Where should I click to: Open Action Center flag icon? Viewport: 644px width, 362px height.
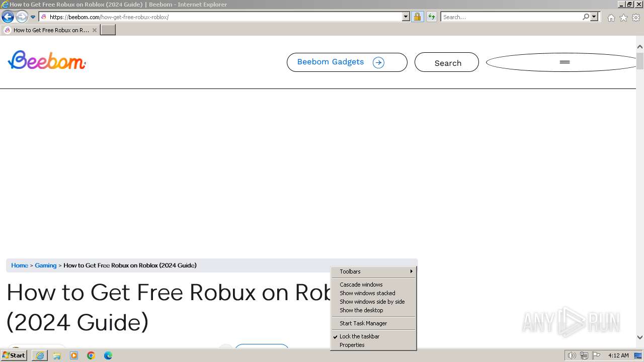(596, 355)
